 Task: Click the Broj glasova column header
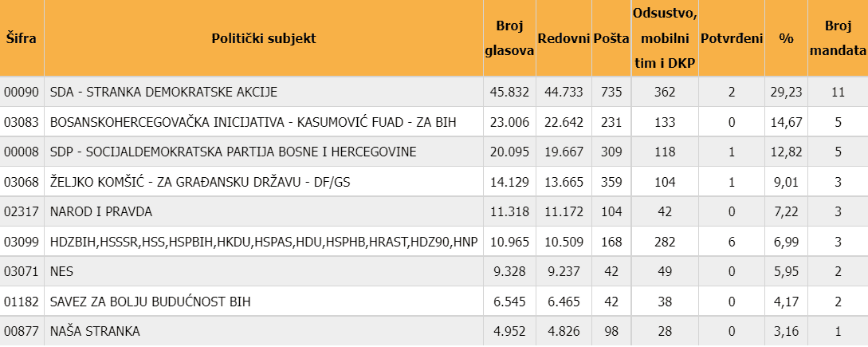[x=509, y=38]
